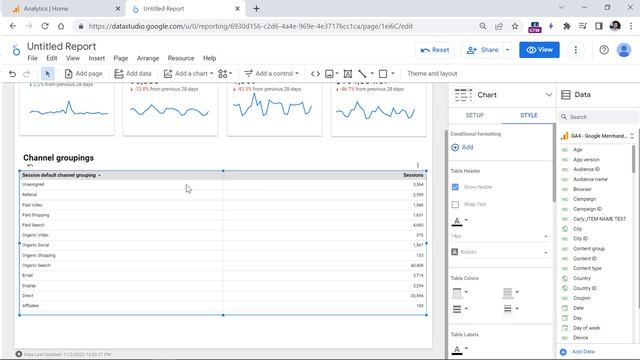
Task: Open the Add a chart dropdown
Action: [188, 74]
